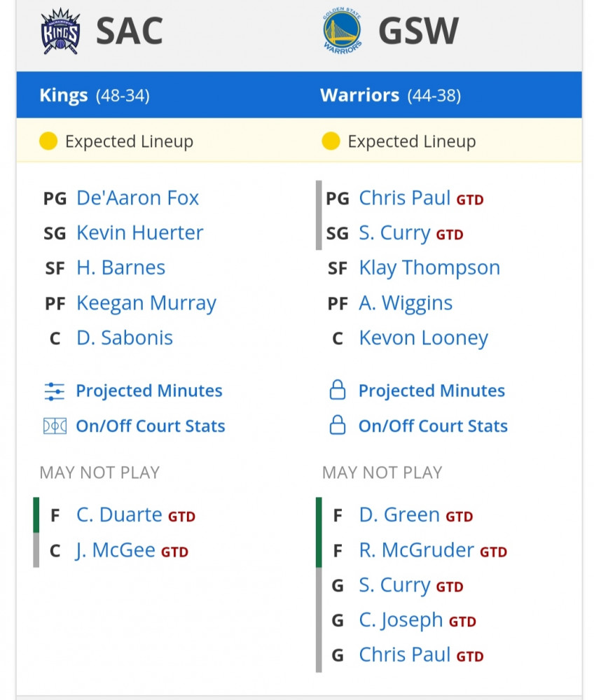This screenshot has height=700, width=594.
Task: Click the Warriors (44-38) team heading
Action: pos(390,95)
